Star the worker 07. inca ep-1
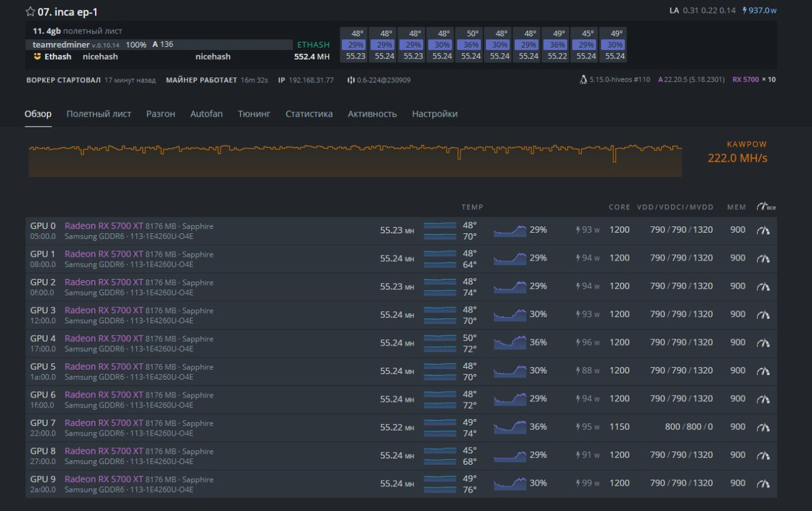The image size is (812, 511). 30,11
